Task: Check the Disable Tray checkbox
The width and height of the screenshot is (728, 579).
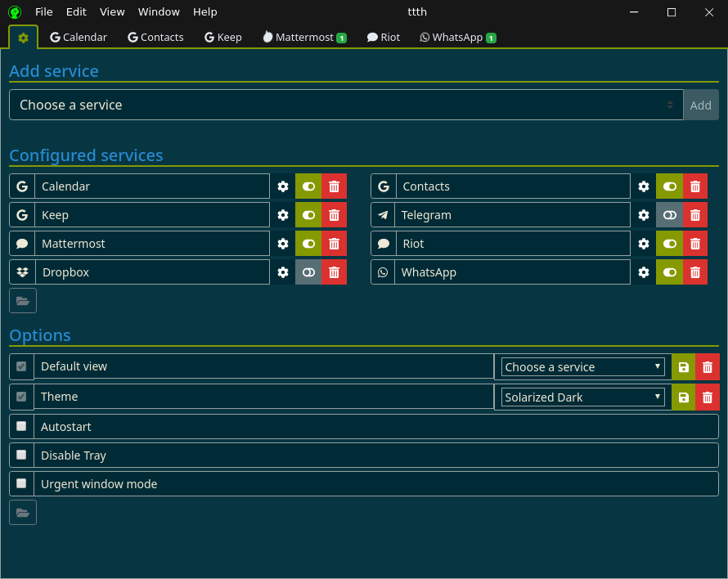Action: pos(21,455)
